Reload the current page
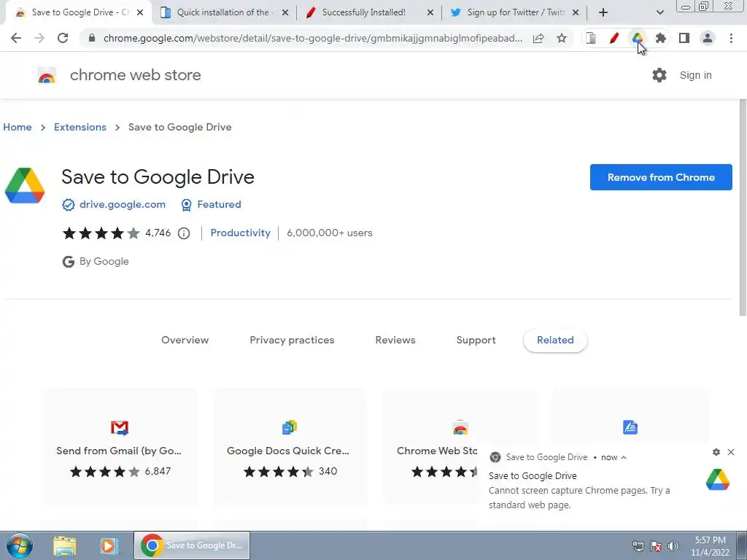Viewport: 747px width, 560px height. pyautogui.click(x=63, y=38)
